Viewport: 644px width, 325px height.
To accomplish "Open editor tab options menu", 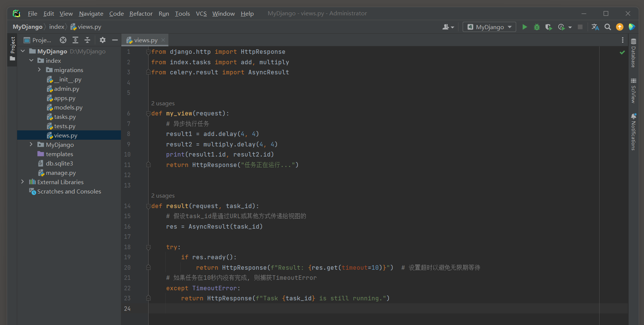I will 622,40.
